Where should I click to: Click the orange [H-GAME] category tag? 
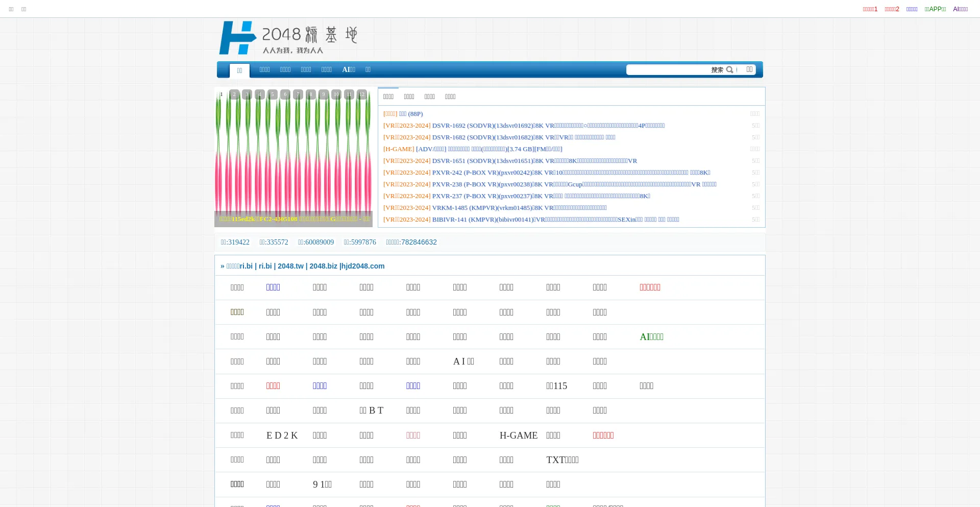[399, 149]
